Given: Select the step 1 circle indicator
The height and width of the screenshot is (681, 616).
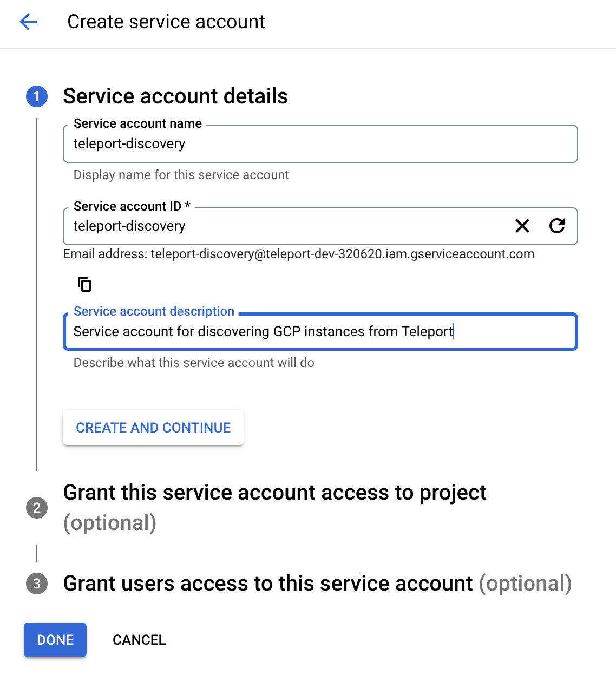Looking at the screenshot, I should (x=36, y=96).
